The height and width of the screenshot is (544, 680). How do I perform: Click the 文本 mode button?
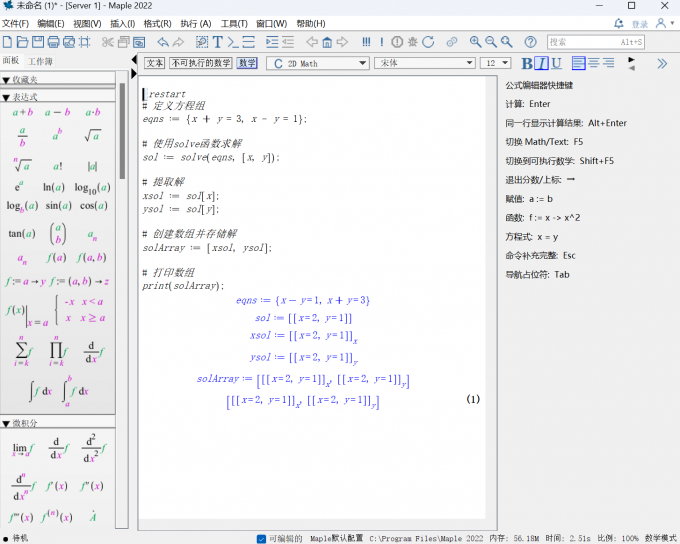[155, 63]
